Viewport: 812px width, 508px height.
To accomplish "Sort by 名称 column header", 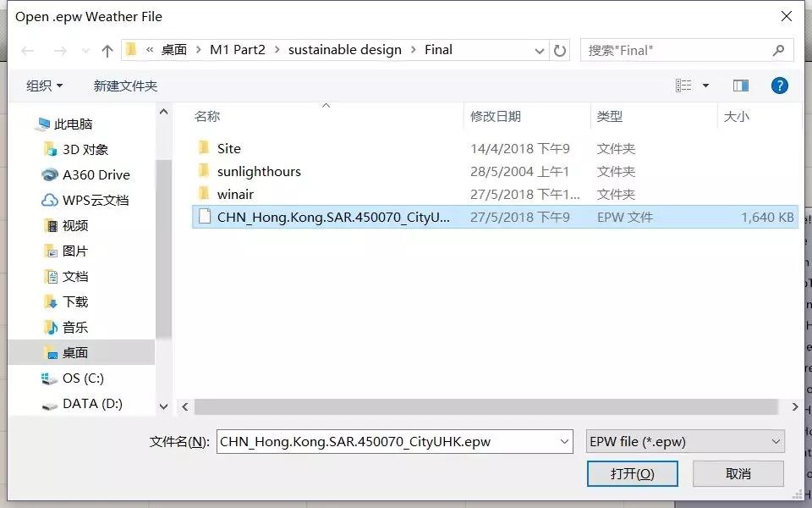I will (207, 116).
